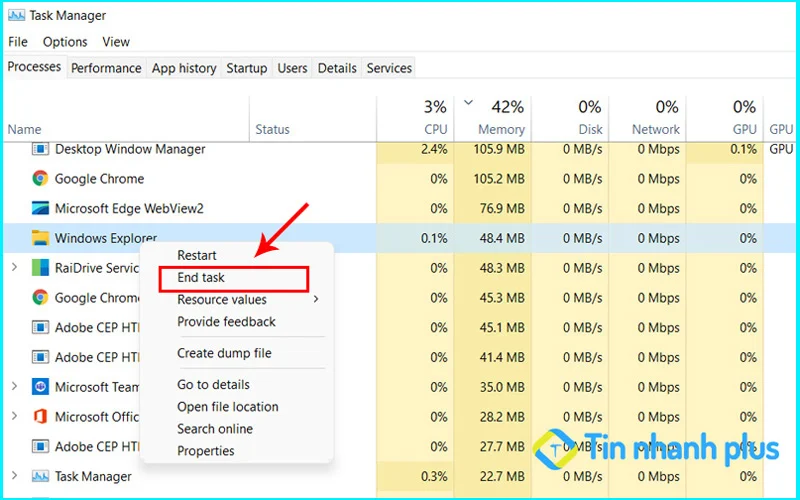The height and width of the screenshot is (500, 800).
Task: Click the RaiDrive Service icon
Action: point(40,267)
